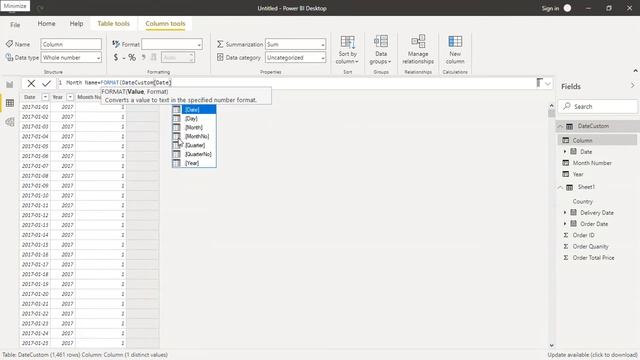Open the File menu
The width and height of the screenshot is (640, 360).
coord(15,24)
